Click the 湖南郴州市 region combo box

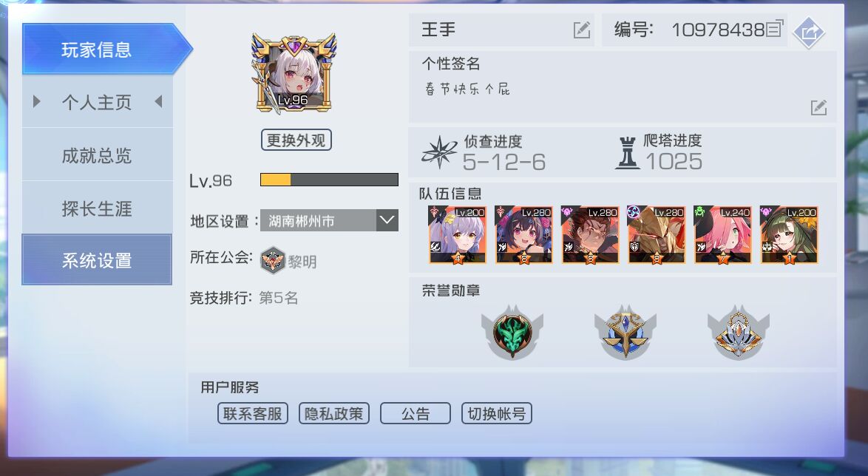329,220
